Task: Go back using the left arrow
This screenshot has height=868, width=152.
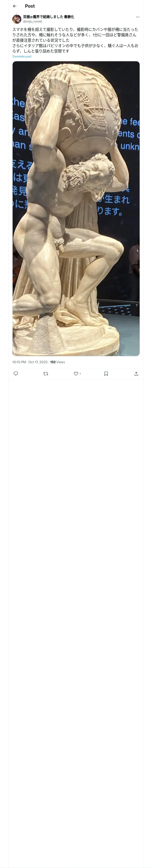Action: click(15, 6)
